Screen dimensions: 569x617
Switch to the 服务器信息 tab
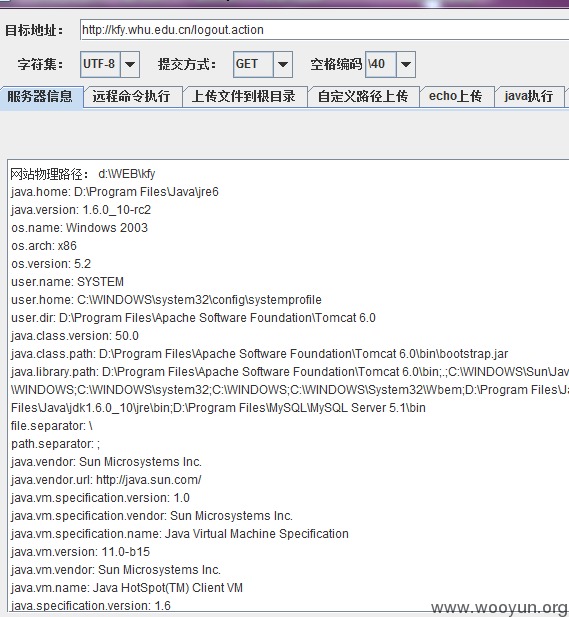(x=40, y=96)
